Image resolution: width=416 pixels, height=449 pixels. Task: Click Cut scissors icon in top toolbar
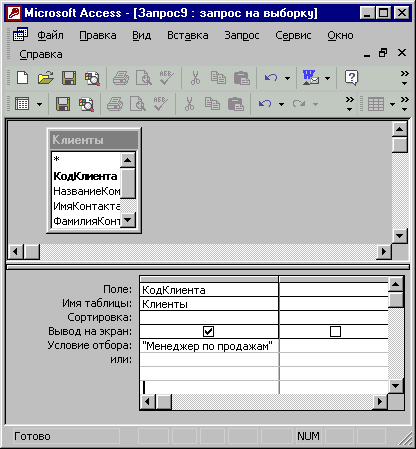[x=195, y=78]
